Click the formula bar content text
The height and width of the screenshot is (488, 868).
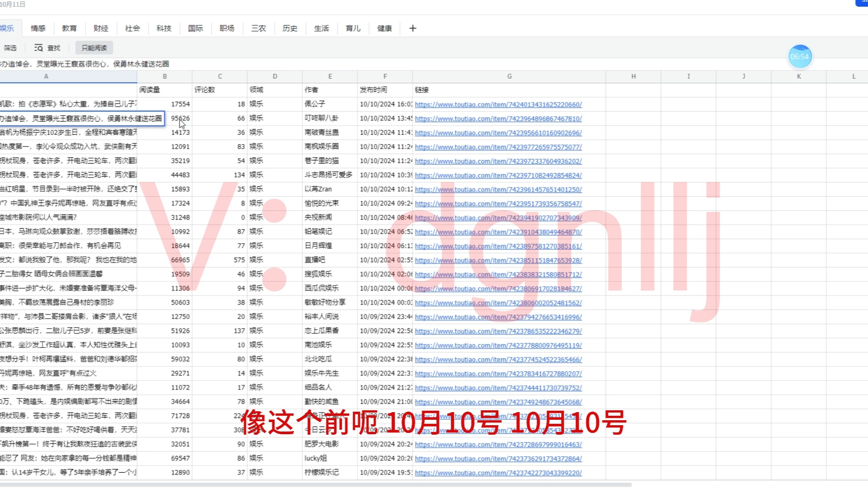tap(85, 64)
